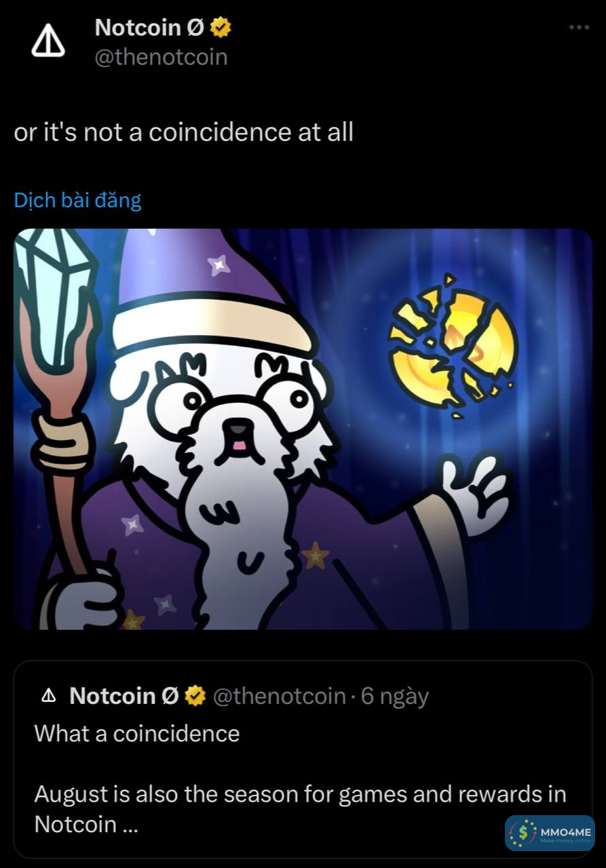Click the small triangle avatar in quoted post
The height and width of the screenshot is (868, 606).
click(x=48, y=696)
